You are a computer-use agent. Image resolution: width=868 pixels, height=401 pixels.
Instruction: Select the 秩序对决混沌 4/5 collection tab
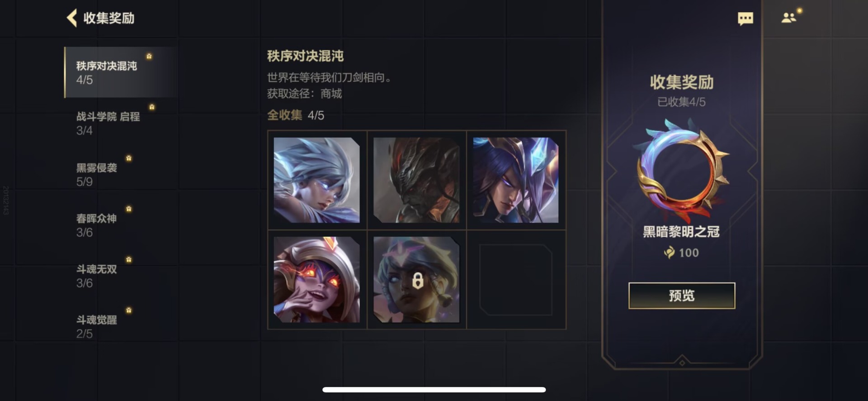121,72
